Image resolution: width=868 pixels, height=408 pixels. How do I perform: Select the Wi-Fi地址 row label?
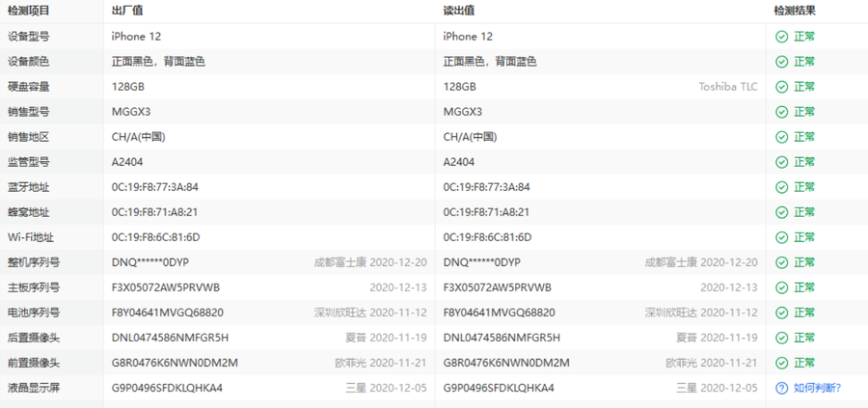click(31, 237)
